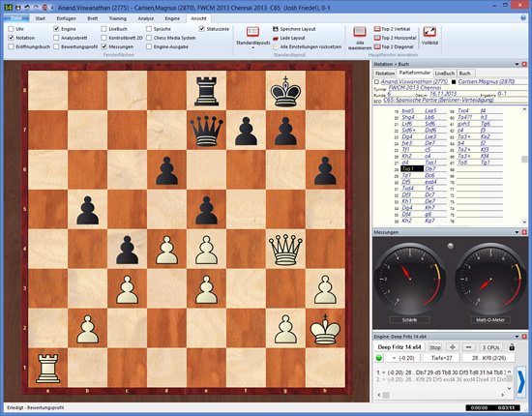The image size is (532, 416).
Task: Click Speichere Layout save icon
Action: 276,29
